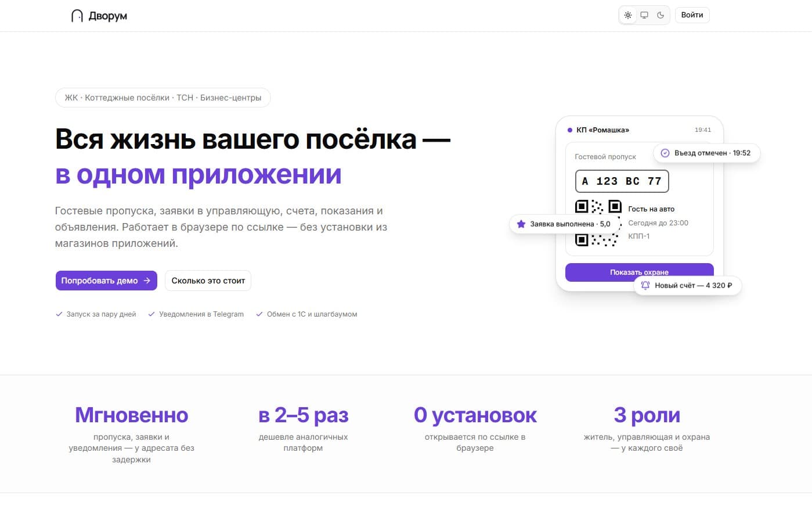This screenshot has width=812, height=528.
Task: Click the Сегодня до 23:00 text
Action: (x=658, y=223)
